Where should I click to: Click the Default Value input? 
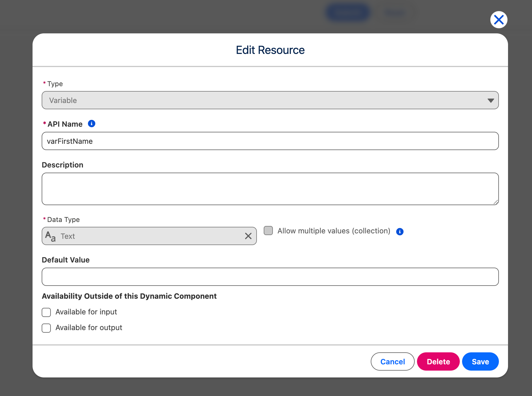coord(270,277)
